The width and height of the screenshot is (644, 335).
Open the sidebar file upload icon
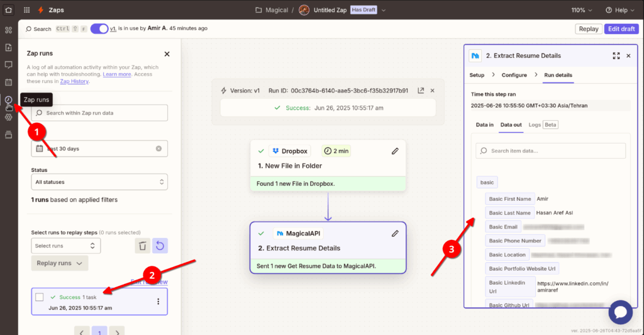tap(8, 48)
